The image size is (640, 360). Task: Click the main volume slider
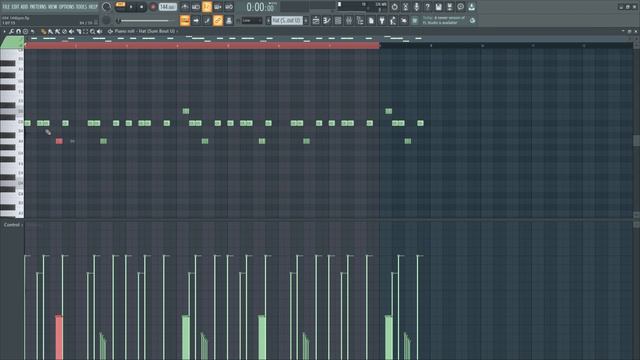tap(145, 20)
